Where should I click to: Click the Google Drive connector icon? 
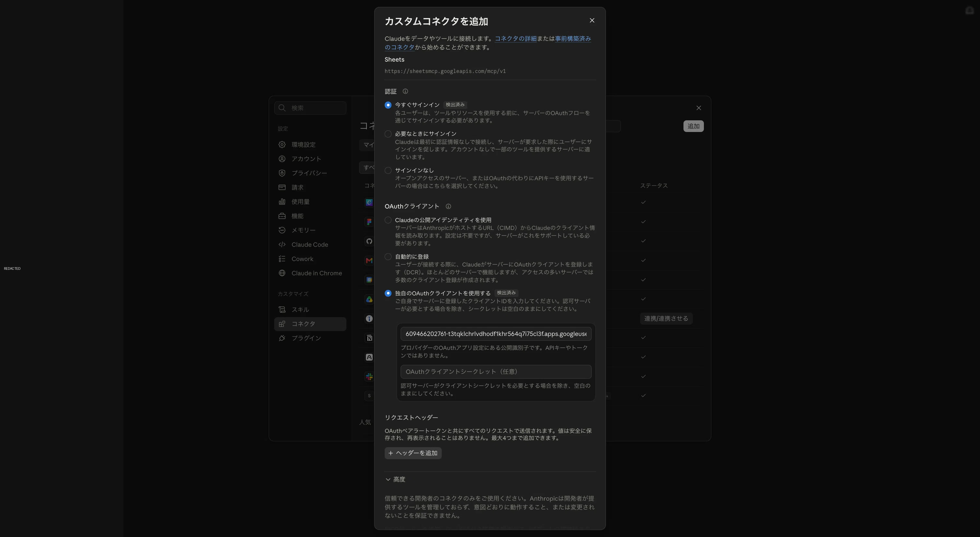[369, 299]
